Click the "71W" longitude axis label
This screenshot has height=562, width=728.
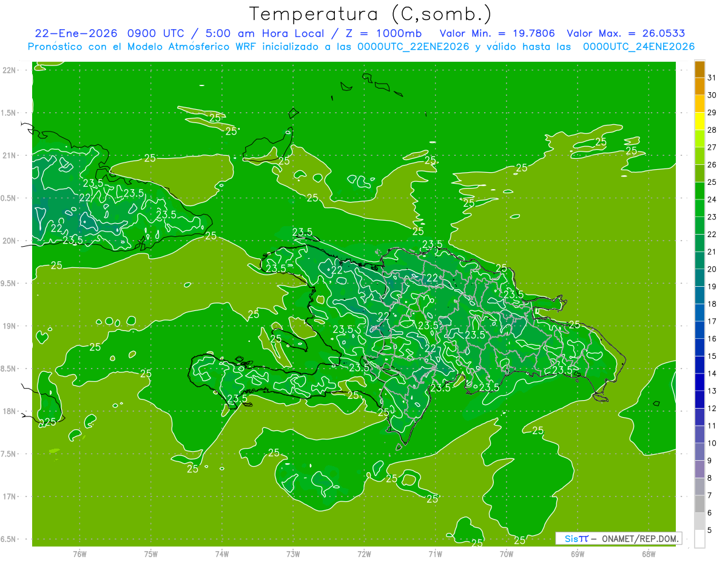[435, 554]
